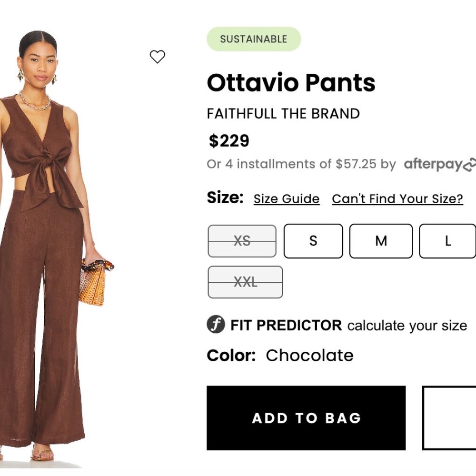Open the Fit Predictor tool
This screenshot has width=476, height=476.
286,326
